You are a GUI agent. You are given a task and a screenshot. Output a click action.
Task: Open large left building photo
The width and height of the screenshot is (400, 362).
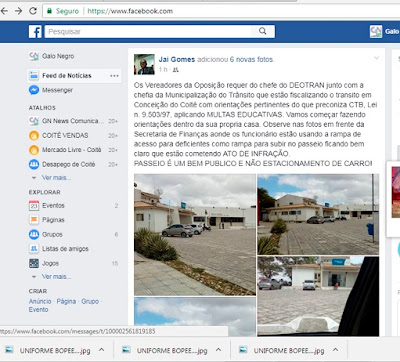click(195, 235)
